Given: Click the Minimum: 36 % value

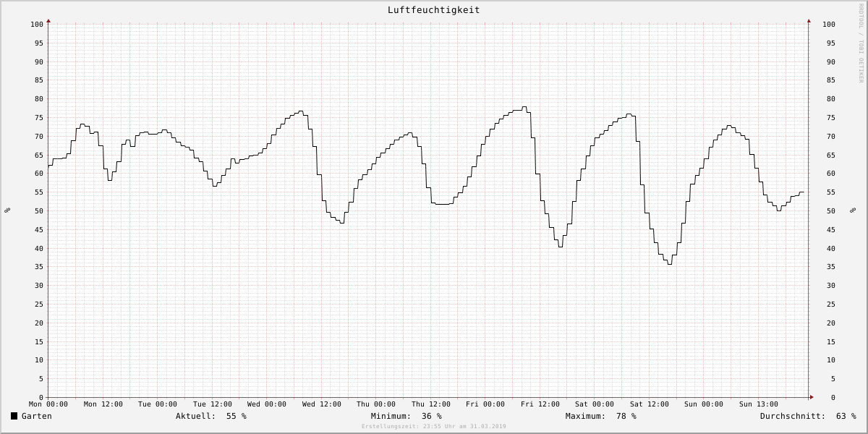Looking at the screenshot, I should (x=406, y=416).
